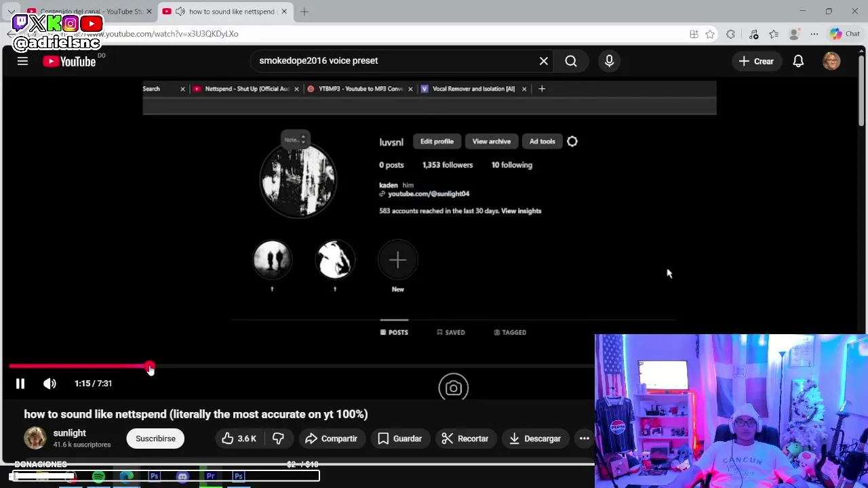Click View archive in the video
Image resolution: width=868 pixels, height=488 pixels.
pos(492,141)
